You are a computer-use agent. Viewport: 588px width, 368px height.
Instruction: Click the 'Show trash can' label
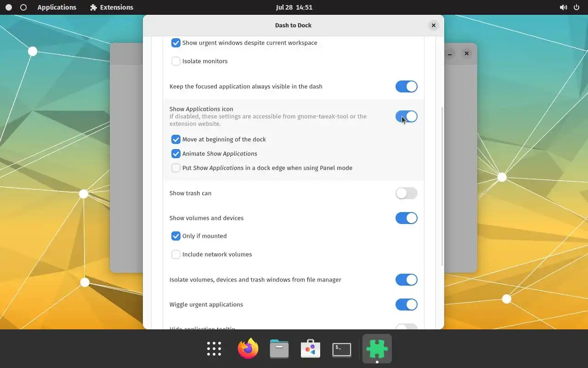click(x=190, y=193)
